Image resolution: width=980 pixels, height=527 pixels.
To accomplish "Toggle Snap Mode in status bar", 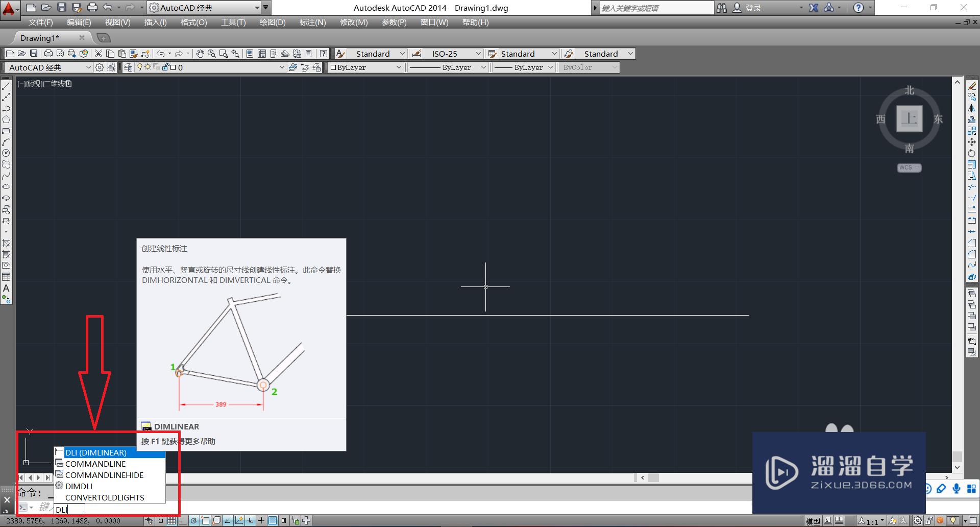I will pos(160,521).
